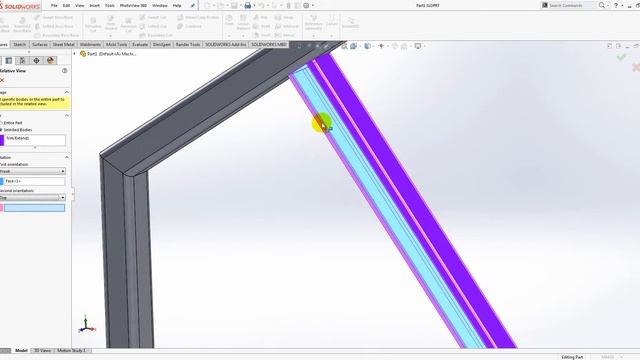
Task: Open the File menu
Action: [54, 6]
